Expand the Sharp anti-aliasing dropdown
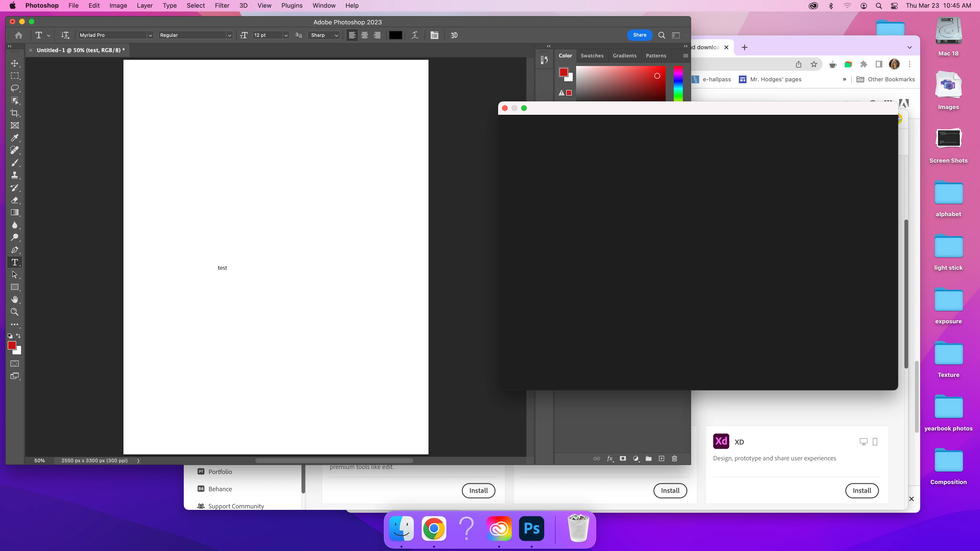This screenshot has width=980, height=551. click(x=336, y=35)
